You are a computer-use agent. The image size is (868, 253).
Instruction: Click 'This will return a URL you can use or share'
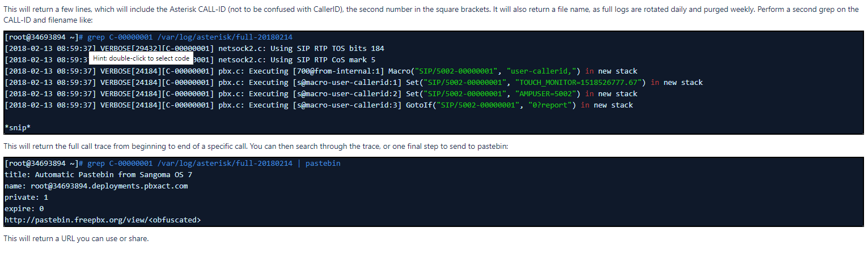(76, 239)
